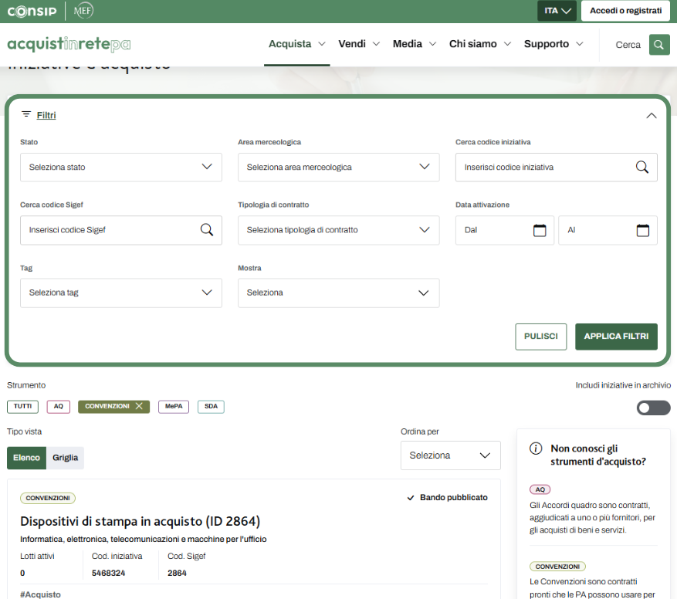This screenshot has width=677, height=616.
Task: Click magnifier in Cerca codice iniziativa field
Action: [642, 167]
